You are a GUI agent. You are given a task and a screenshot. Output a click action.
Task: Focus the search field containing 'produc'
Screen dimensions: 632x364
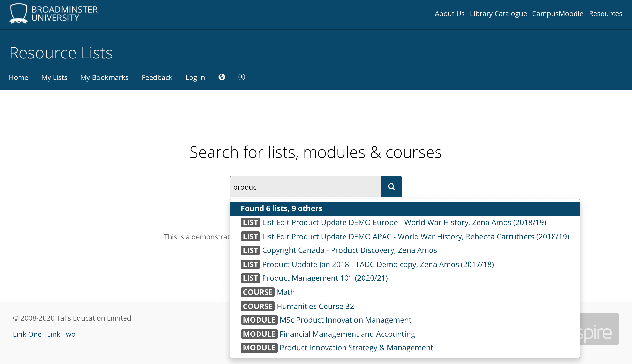(305, 186)
